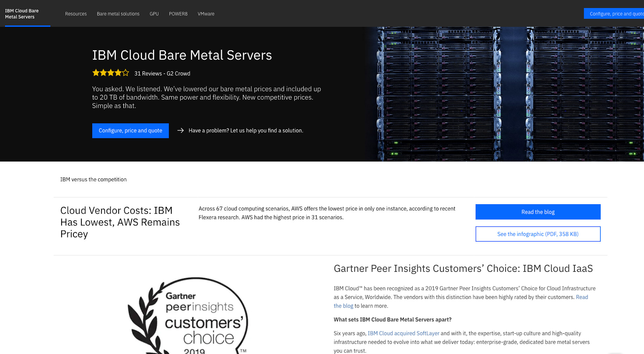The image size is (644, 354).
Task: Click the half-filled fifth rating star
Action: pos(126,73)
